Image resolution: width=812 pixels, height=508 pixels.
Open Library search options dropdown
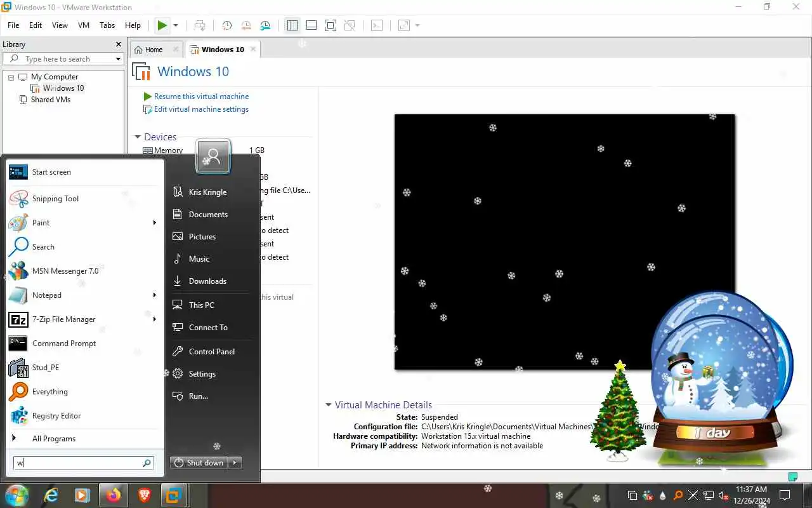(x=118, y=59)
